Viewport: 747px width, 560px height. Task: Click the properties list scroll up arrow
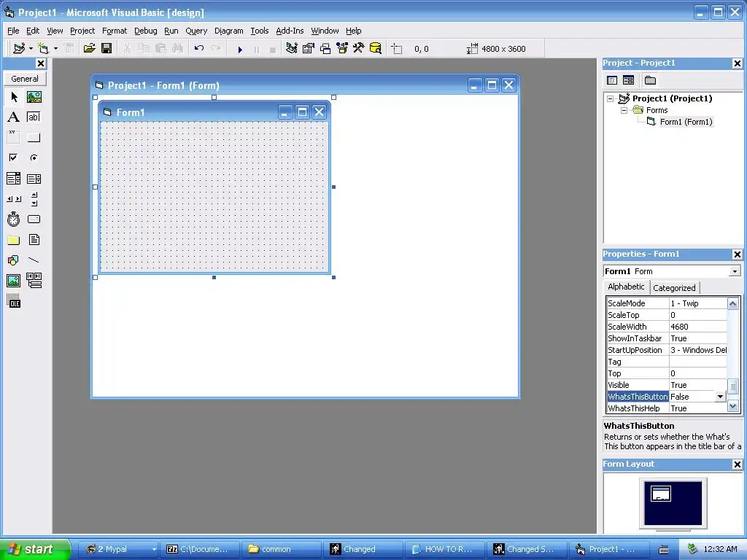(x=733, y=303)
